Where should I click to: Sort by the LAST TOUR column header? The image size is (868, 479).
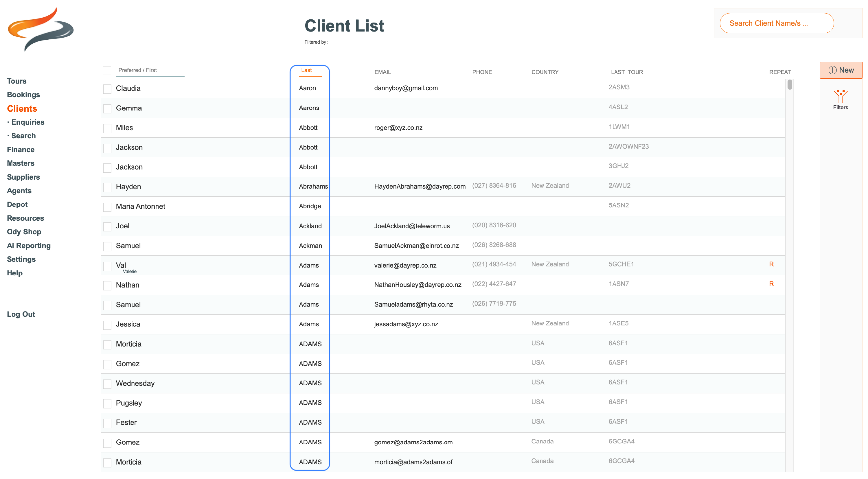click(x=627, y=72)
